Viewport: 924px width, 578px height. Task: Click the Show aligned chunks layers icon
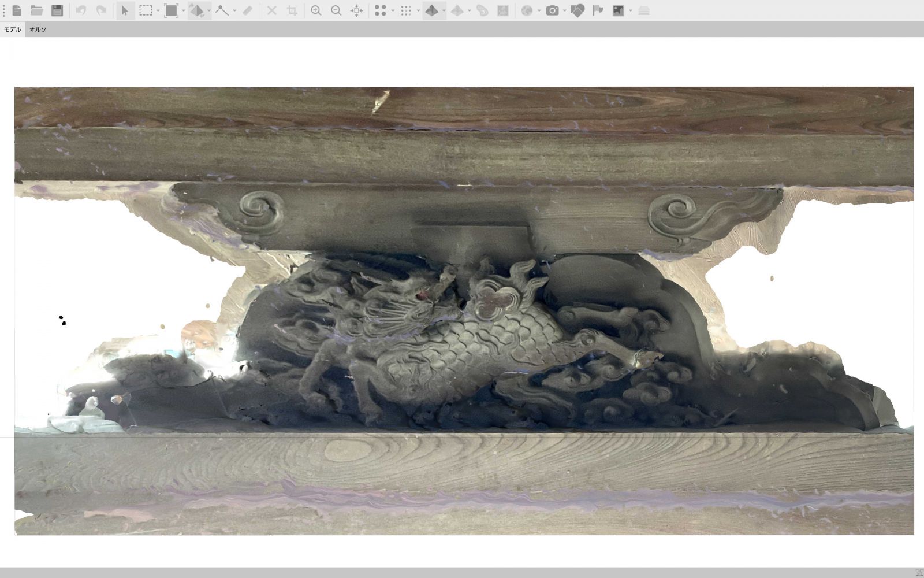point(644,10)
